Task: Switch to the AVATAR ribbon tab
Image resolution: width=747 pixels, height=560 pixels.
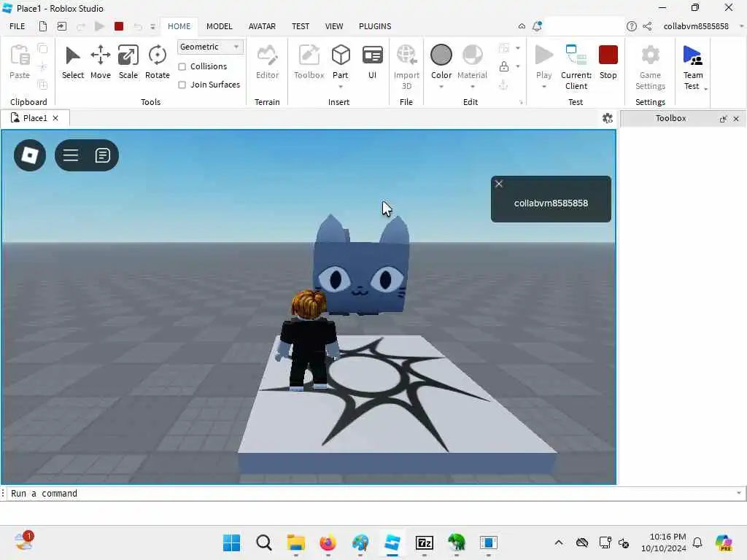Action: (262, 26)
